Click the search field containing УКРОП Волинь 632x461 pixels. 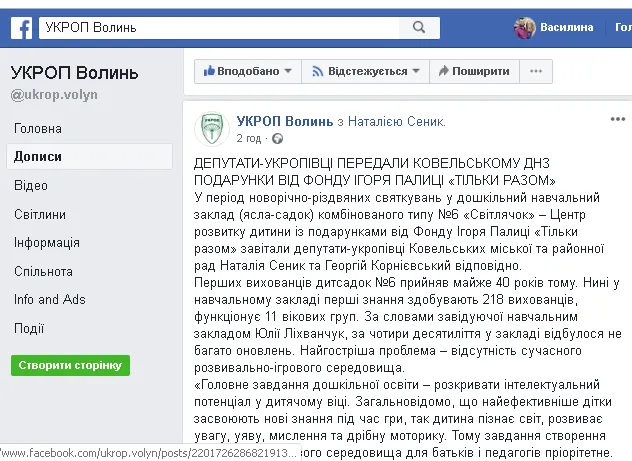pos(219,28)
